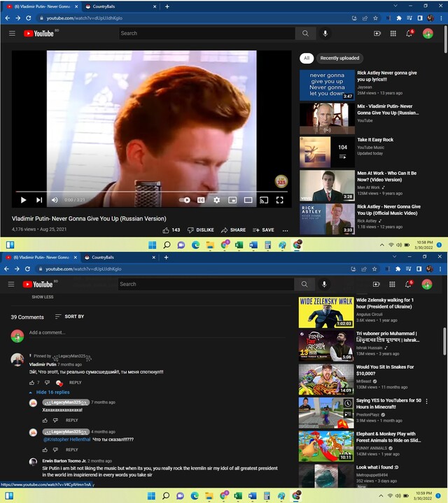Image resolution: width=448 pixels, height=503 pixels.
Task: Toggle closed captions (CC) in the player
Action: pyautogui.click(x=201, y=200)
